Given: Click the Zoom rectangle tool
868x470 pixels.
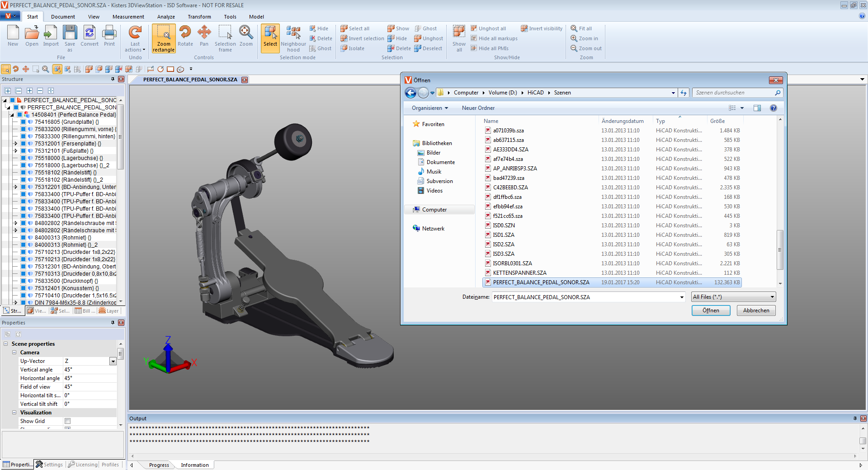Looking at the screenshot, I should click(x=163, y=38).
